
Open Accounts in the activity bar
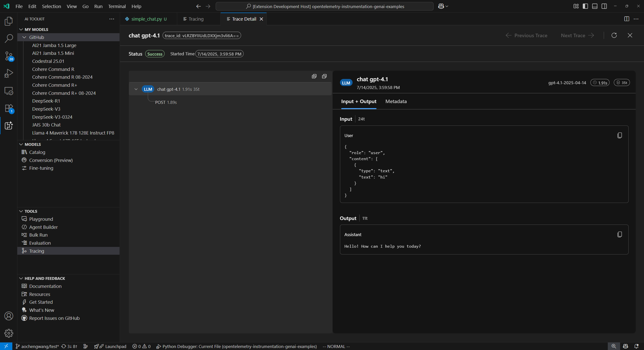point(9,316)
